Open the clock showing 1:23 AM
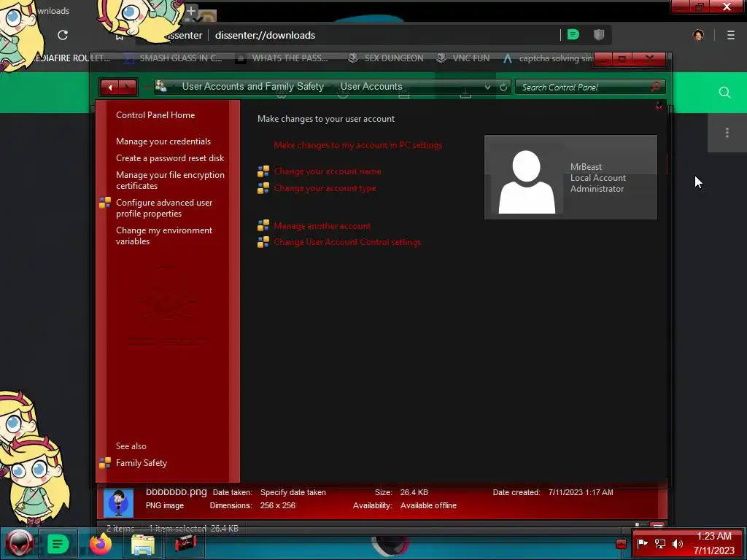This screenshot has height=560, width=747. [713, 543]
